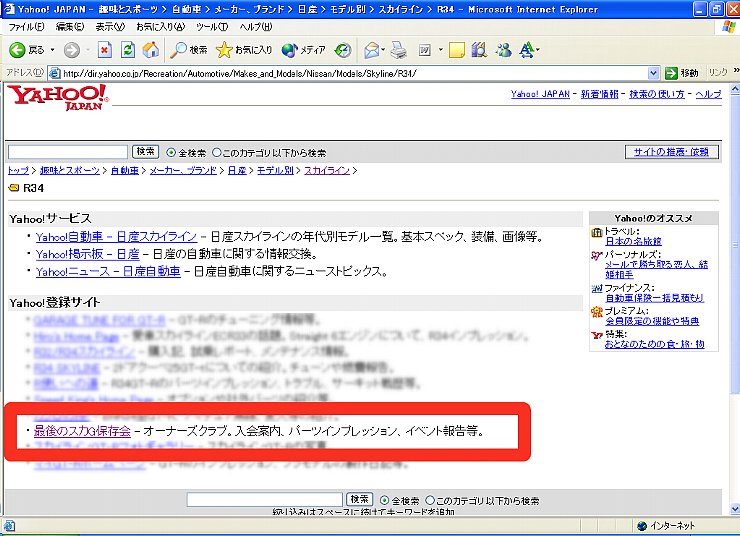Image resolution: width=740 pixels, height=536 pixels.
Task: Click the 自動車保険一括見積もり link
Action: point(655,298)
